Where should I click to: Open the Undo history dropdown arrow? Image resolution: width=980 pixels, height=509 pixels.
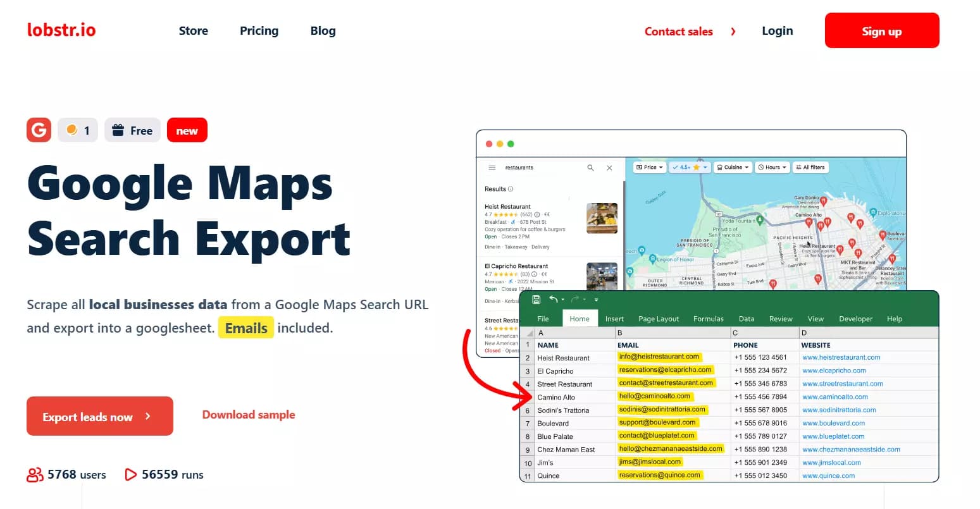point(562,300)
